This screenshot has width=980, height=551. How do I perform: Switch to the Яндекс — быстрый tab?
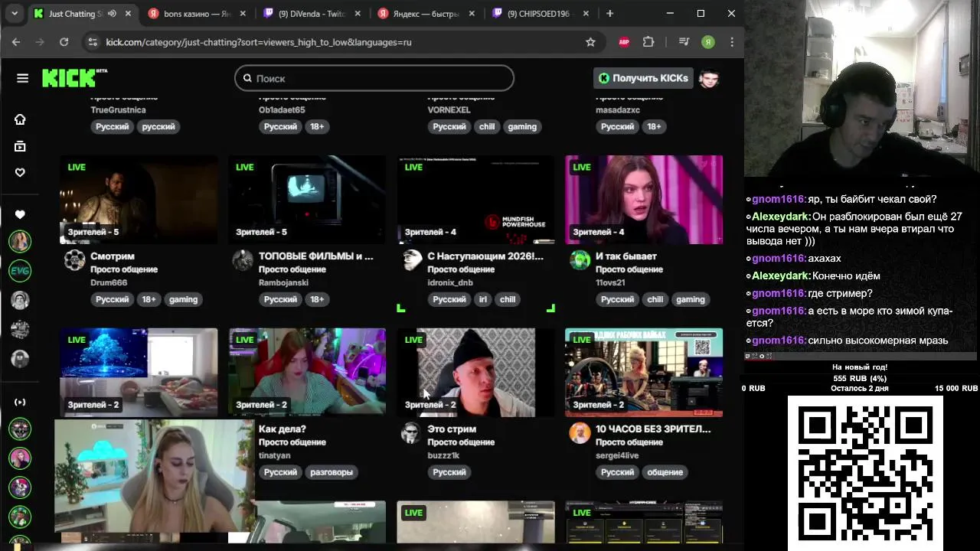pos(426,14)
